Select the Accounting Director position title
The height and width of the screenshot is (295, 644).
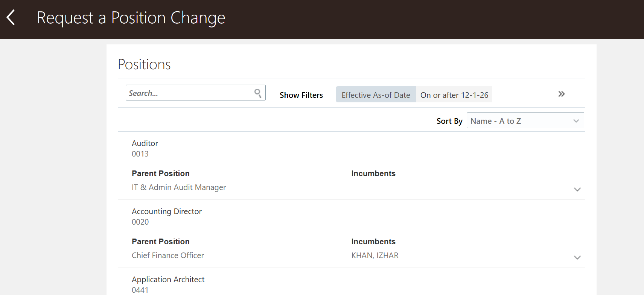coord(167,211)
